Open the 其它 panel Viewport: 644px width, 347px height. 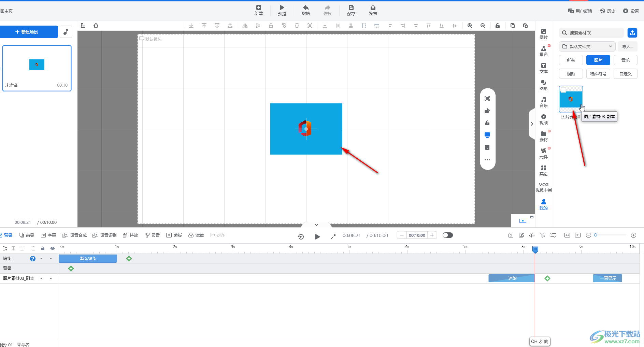[x=544, y=171]
